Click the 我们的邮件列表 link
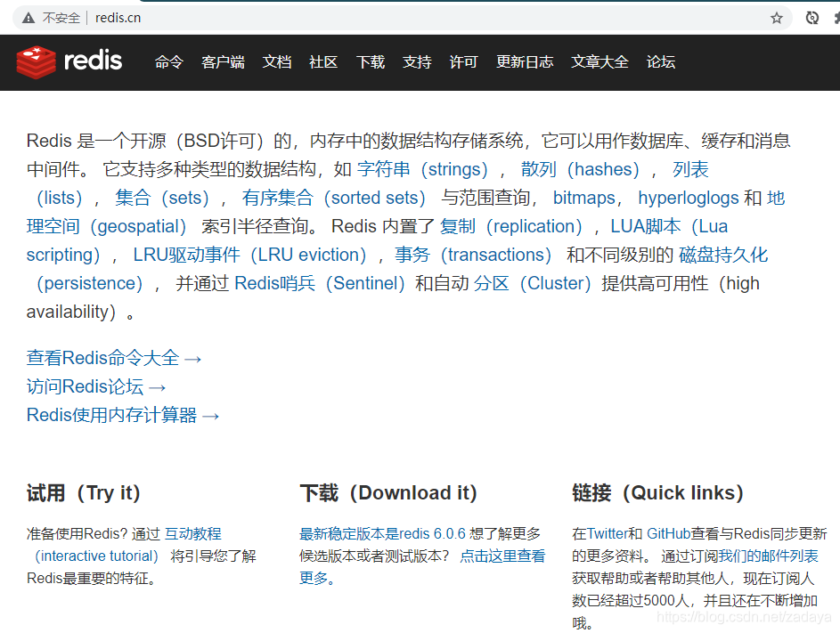 (768, 556)
